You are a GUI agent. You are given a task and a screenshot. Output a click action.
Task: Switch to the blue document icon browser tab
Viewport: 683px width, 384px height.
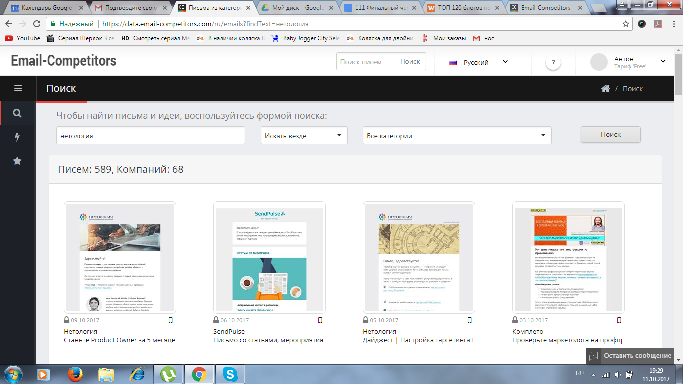click(x=381, y=8)
